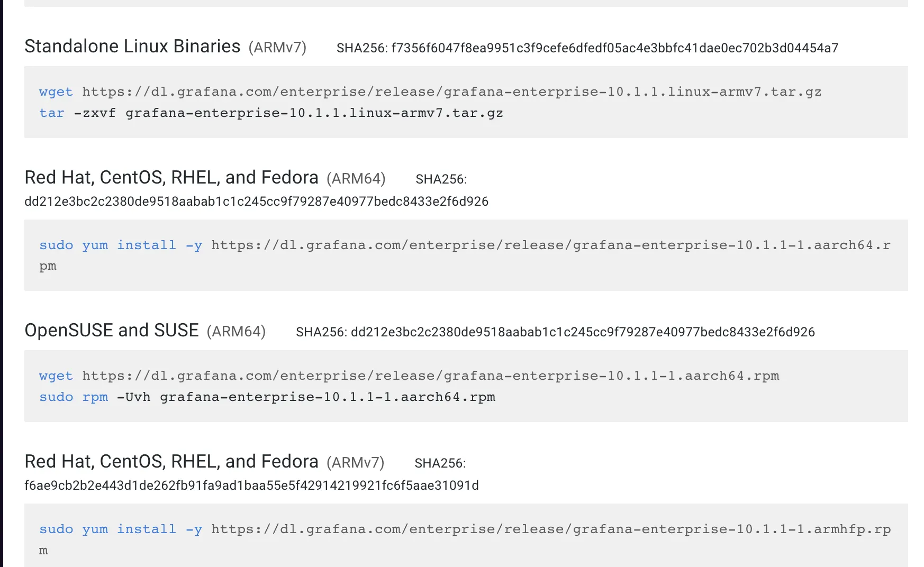Click the ARM64 label beside the Red Hat heading
The width and height of the screenshot is (924, 567).
pyautogui.click(x=356, y=179)
